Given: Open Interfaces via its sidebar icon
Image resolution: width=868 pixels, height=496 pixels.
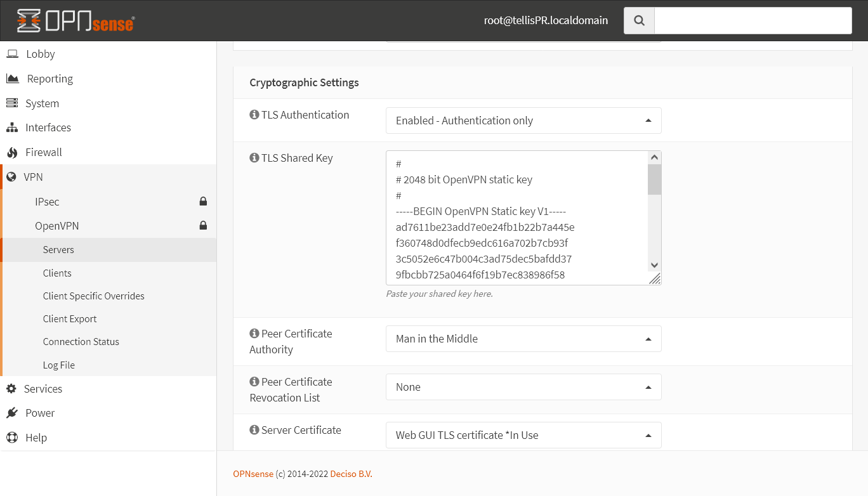Looking at the screenshot, I should tap(13, 127).
